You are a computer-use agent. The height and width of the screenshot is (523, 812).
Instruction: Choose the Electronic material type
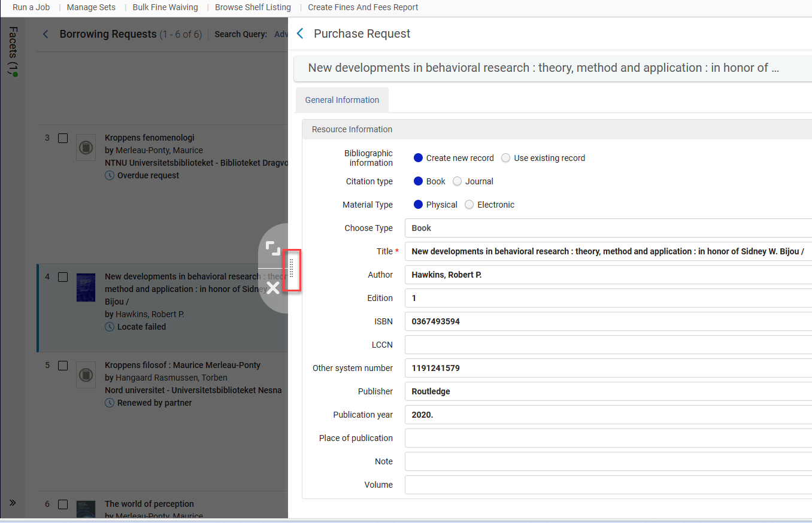(x=469, y=205)
